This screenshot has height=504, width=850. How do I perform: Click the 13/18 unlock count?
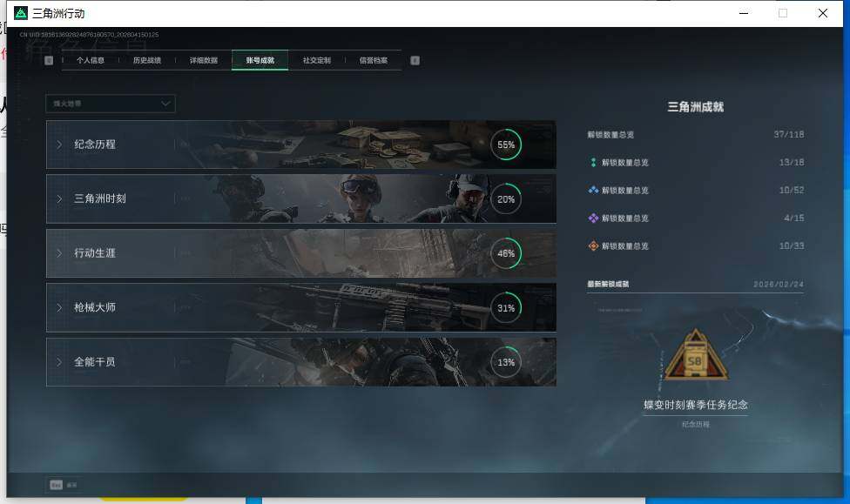click(x=792, y=162)
